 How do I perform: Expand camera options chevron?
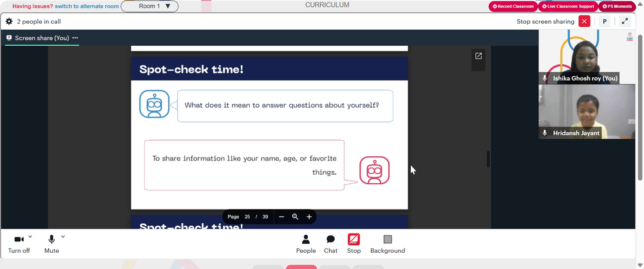click(x=30, y=237)
